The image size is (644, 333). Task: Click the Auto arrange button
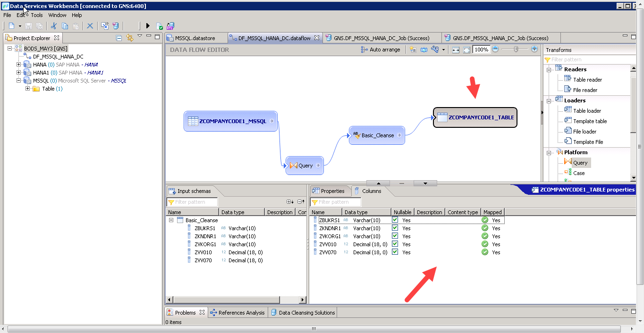381,49
